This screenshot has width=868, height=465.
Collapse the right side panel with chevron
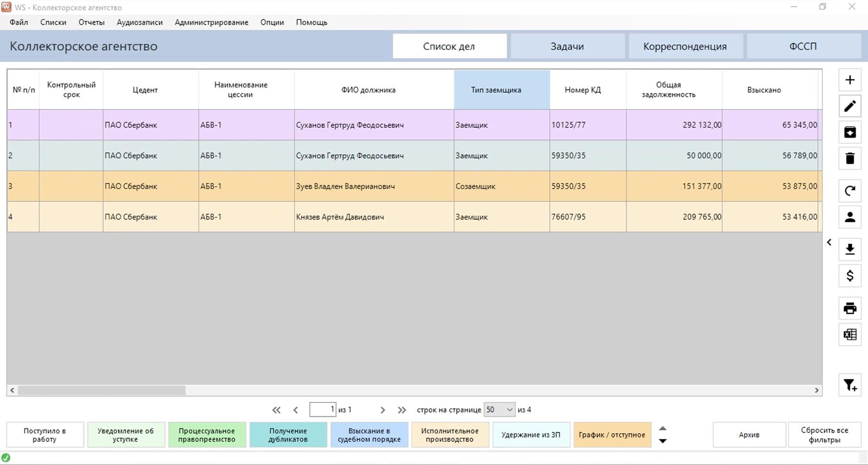click(829, 242)
